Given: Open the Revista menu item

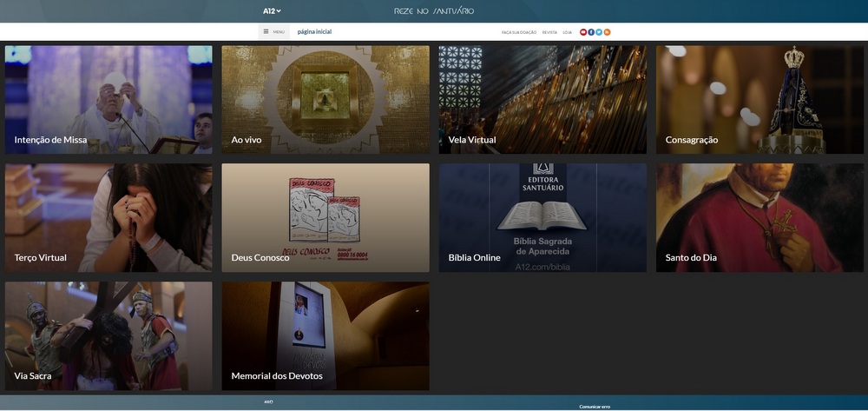Looking at the screenshot, I should [x=549, y=32].
